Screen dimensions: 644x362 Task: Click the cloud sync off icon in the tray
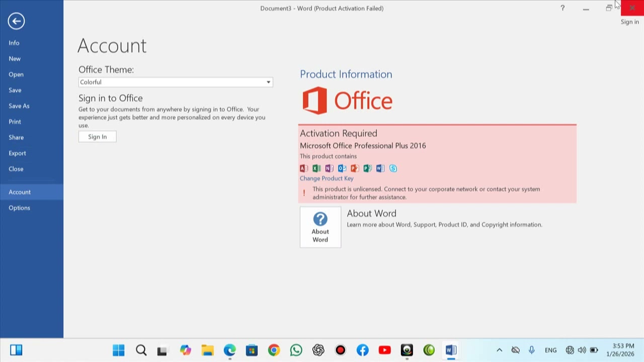click(x=515, y=350)
